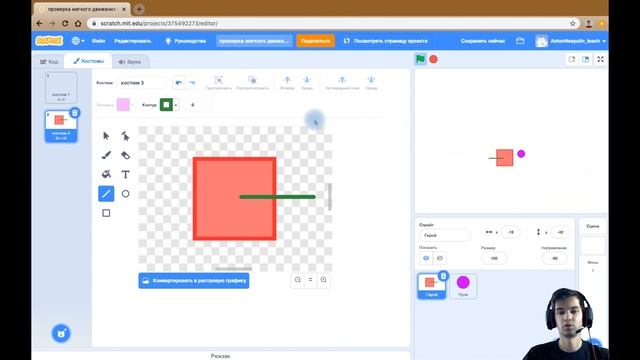Open the Файл menu
This screenshot has height=360, width=640.
pos(98,41)
